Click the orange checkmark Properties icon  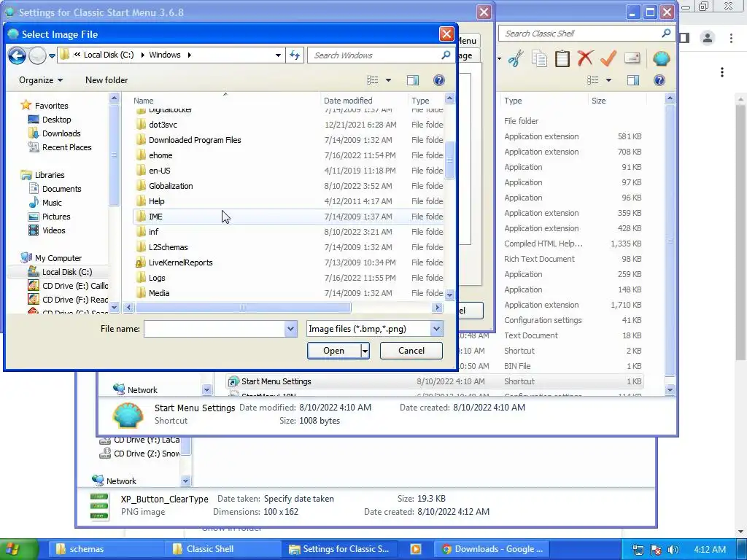pyautogui.click(x=608, y=58)
